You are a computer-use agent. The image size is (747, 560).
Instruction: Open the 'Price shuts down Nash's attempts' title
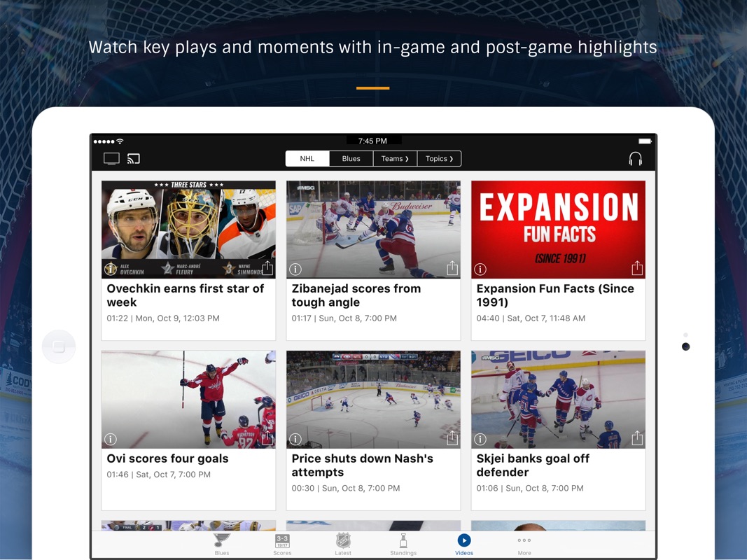coord(363,465)
